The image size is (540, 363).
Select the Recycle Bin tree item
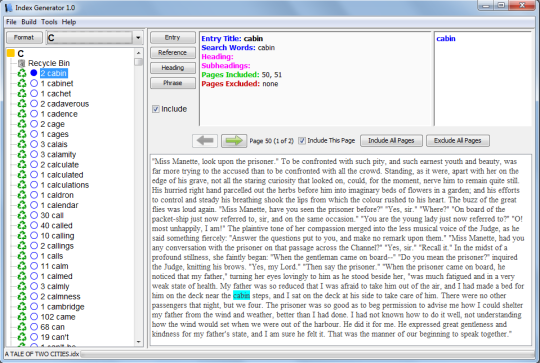[49, 63]
